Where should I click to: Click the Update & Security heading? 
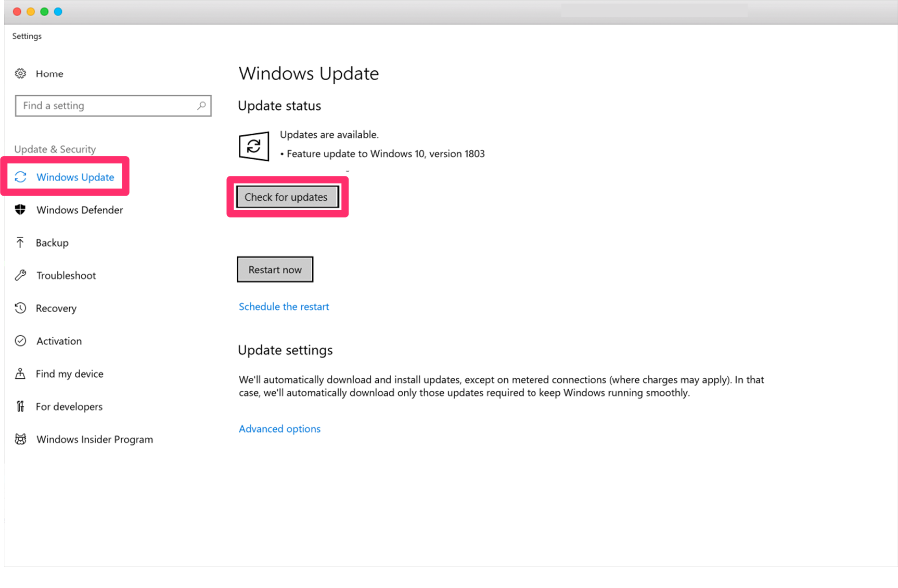click(x=55, y=149)
